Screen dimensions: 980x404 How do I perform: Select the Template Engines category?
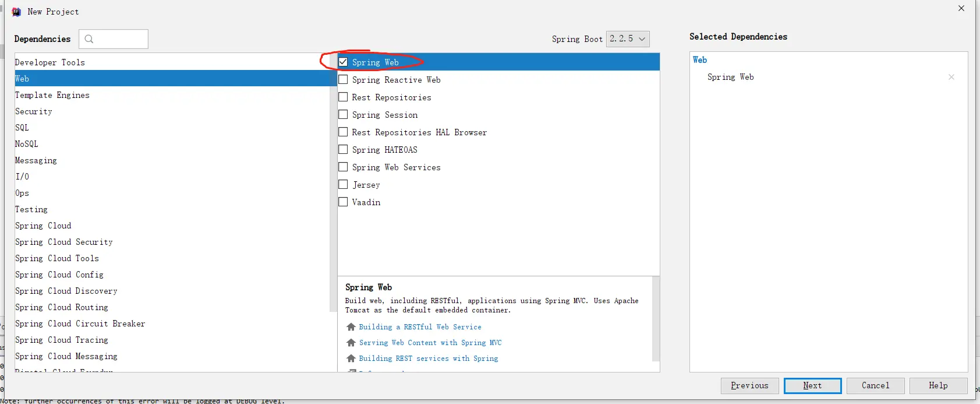pos(172,95)
